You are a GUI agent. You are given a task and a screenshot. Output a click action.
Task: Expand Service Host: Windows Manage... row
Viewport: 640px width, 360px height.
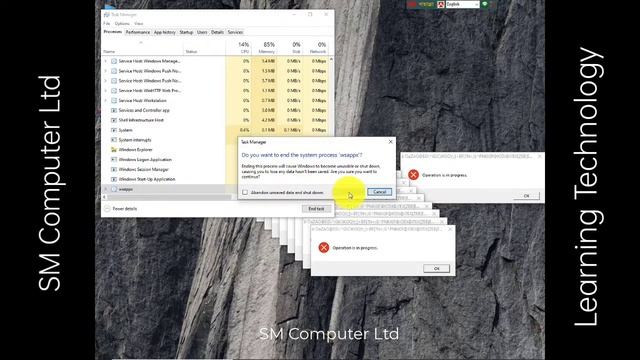point(106,61)
